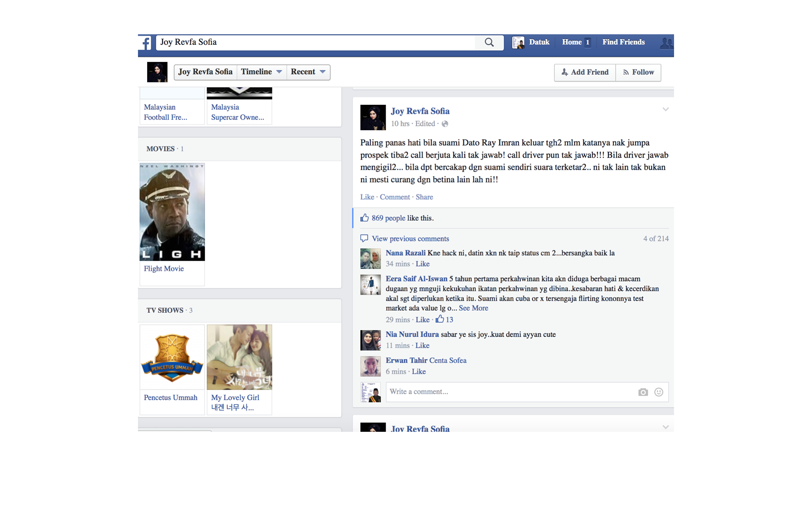Click the search magnifier icon
This screenshot has height=508, width=812.
[489, 42]
